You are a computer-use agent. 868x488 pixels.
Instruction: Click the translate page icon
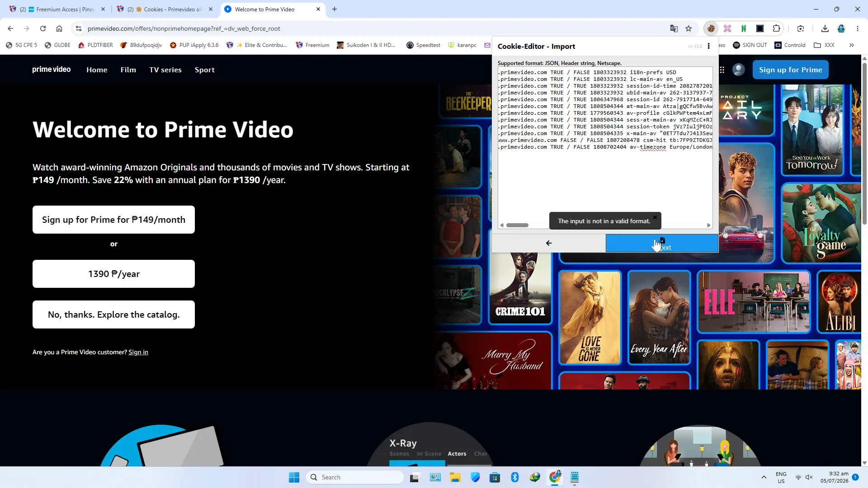674,28
